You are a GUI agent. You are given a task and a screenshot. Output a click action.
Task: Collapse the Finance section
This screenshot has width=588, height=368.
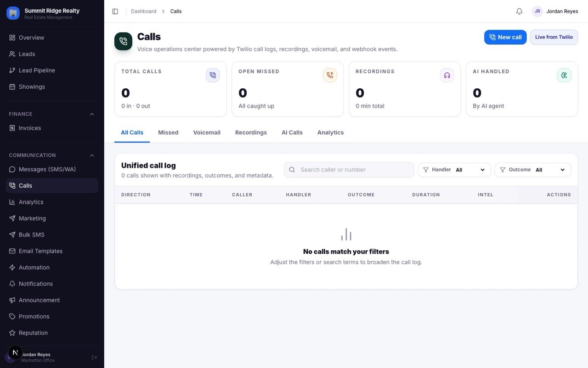pyautogui.click(x=92, y=114)
